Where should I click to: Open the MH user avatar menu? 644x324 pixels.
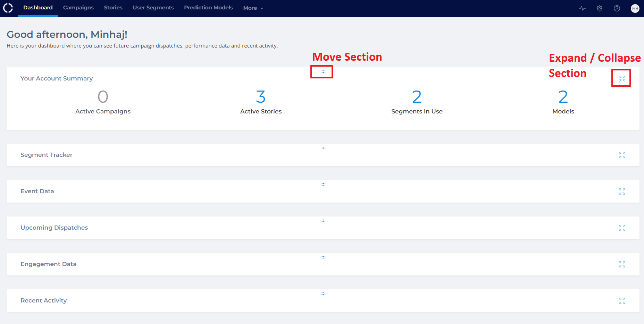[x=635, y=8]
